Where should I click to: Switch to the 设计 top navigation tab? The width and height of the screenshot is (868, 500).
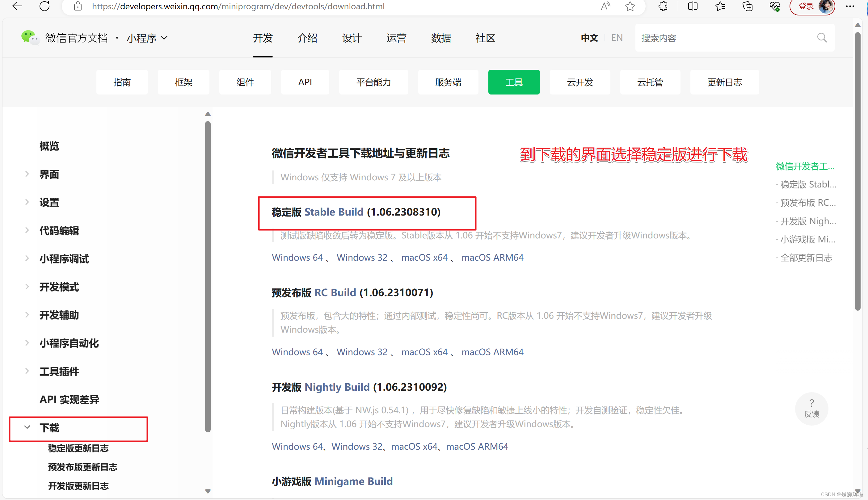352,38
